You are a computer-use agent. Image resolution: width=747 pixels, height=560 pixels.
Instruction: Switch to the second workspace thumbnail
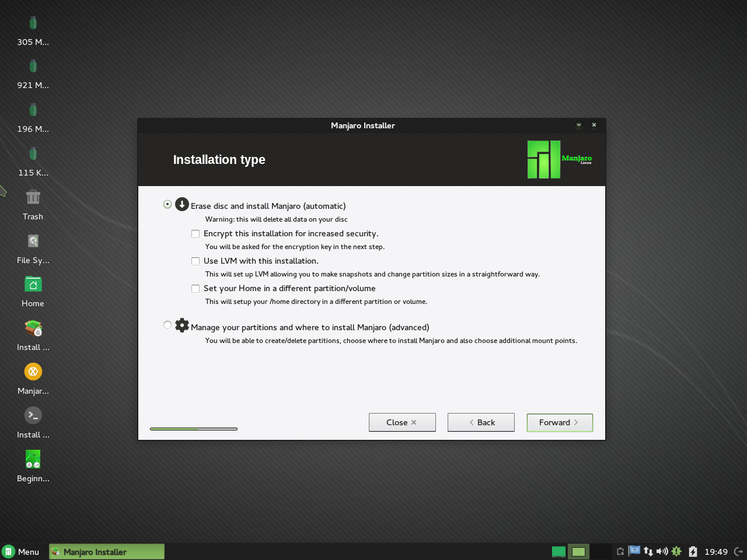click(578, 551)
